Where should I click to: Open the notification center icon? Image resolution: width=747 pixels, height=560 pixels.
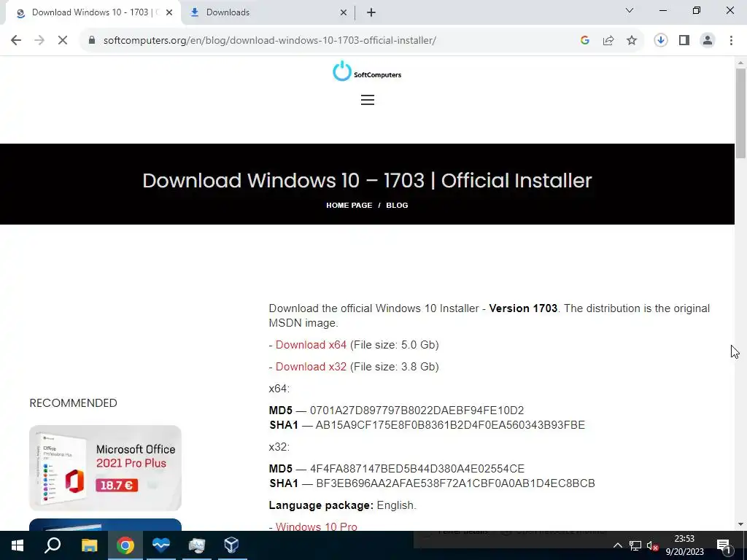coord(723,545)
